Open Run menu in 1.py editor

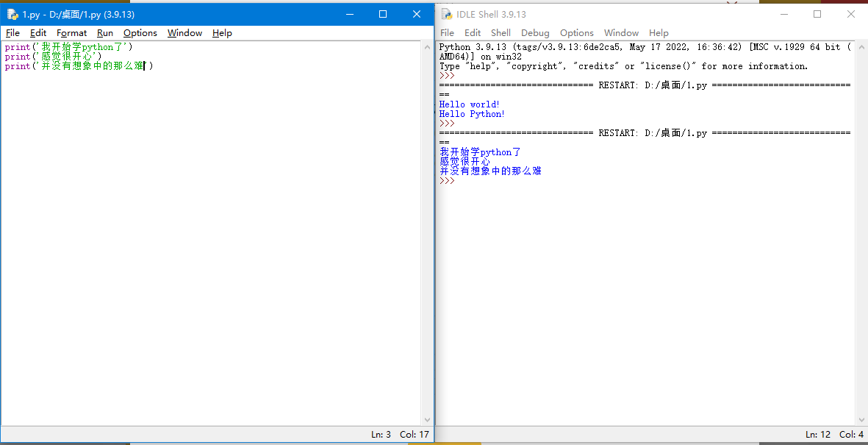pyautogui.click(x=104, y=32)
